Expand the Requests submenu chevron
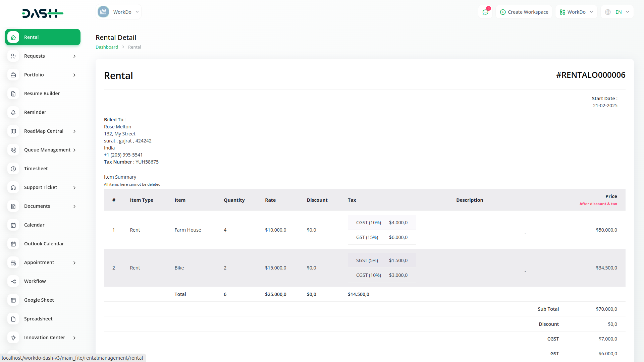This screenshot has width=644, height=362. 74,56
